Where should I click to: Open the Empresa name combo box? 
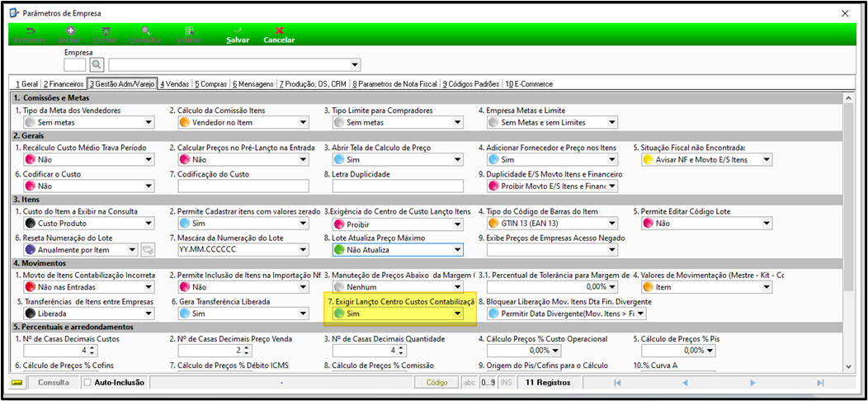pyautogui.click(x=355, y=65)
